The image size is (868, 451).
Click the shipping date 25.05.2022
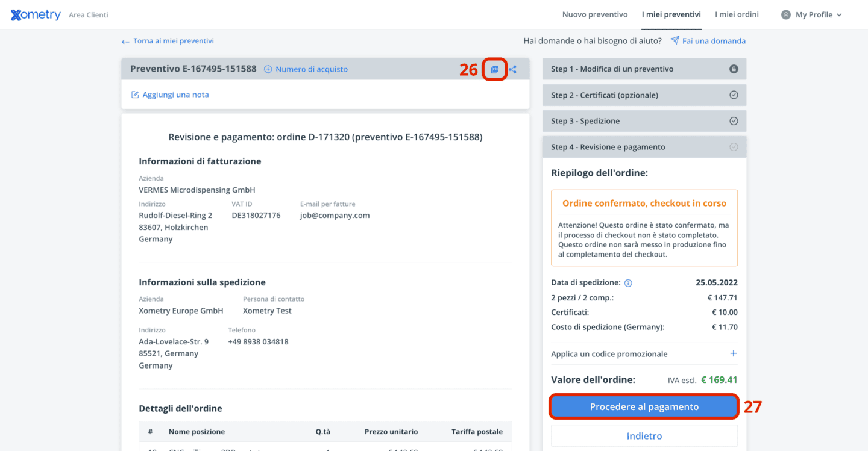(717, 282)
